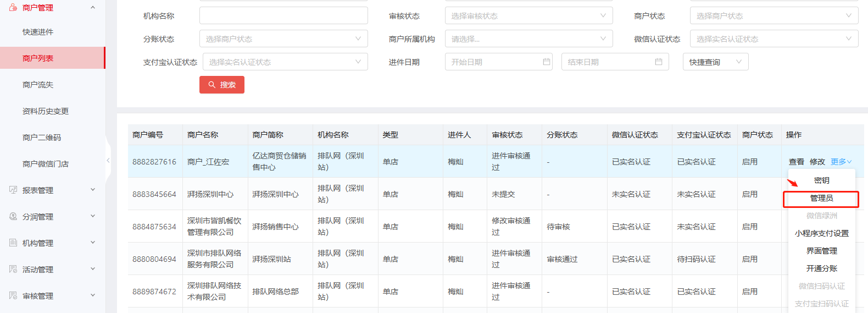Click the 开始日期 date field
This screenshot has width=868, height=313.
coord(498,62)
